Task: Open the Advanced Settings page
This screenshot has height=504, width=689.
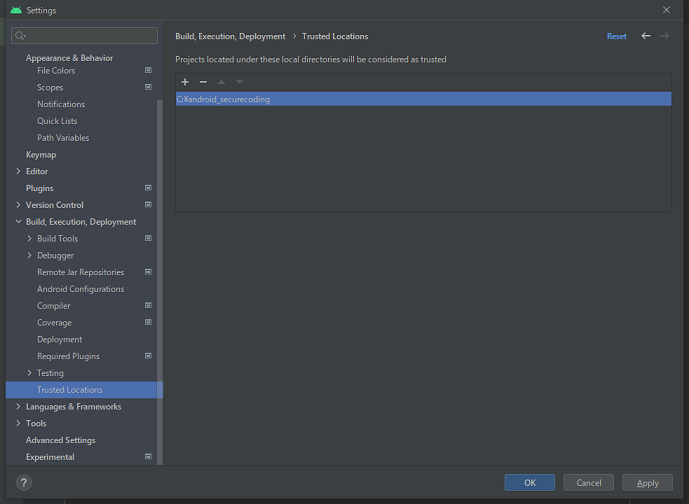Action: click(x=60, y=440)
